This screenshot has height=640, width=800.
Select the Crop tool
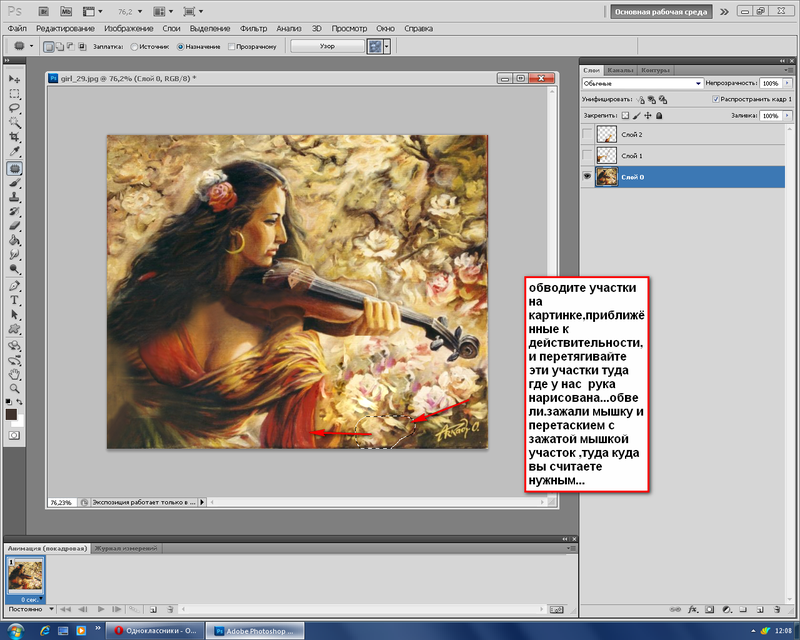14,137
